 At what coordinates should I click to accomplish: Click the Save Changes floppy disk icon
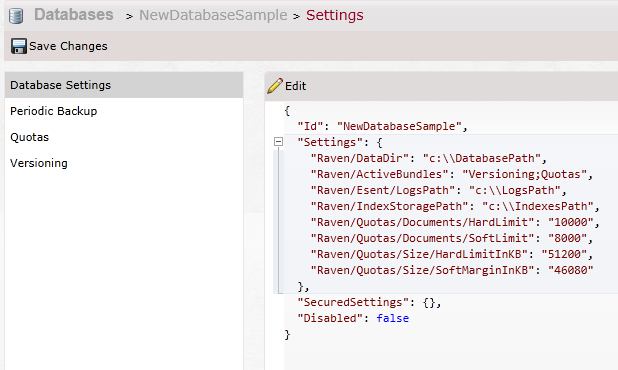19,46
